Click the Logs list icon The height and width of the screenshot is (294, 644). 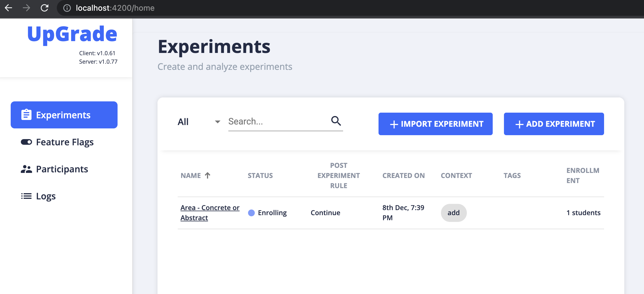pos(26,196)
